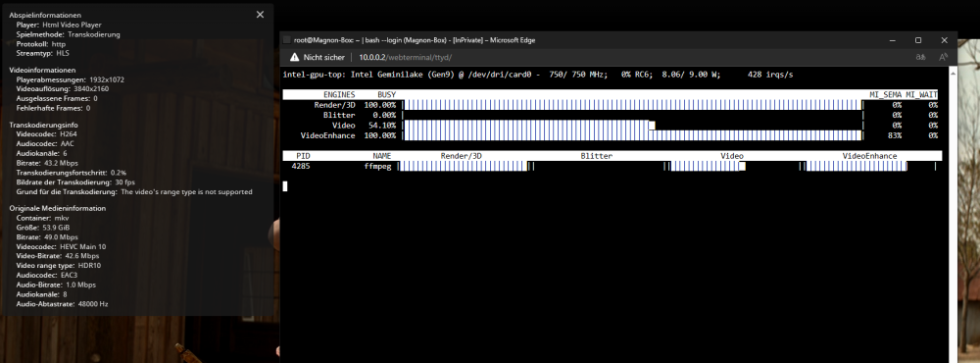
Task: Click the 'Audiokanäle: 8' line
Action: (41, 294)
